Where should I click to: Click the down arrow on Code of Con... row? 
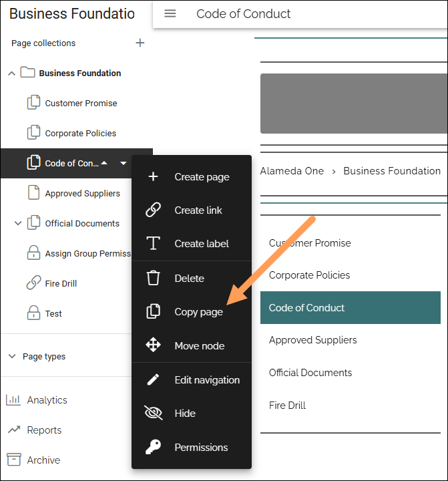pyautogui.click(x=124, y=163)
